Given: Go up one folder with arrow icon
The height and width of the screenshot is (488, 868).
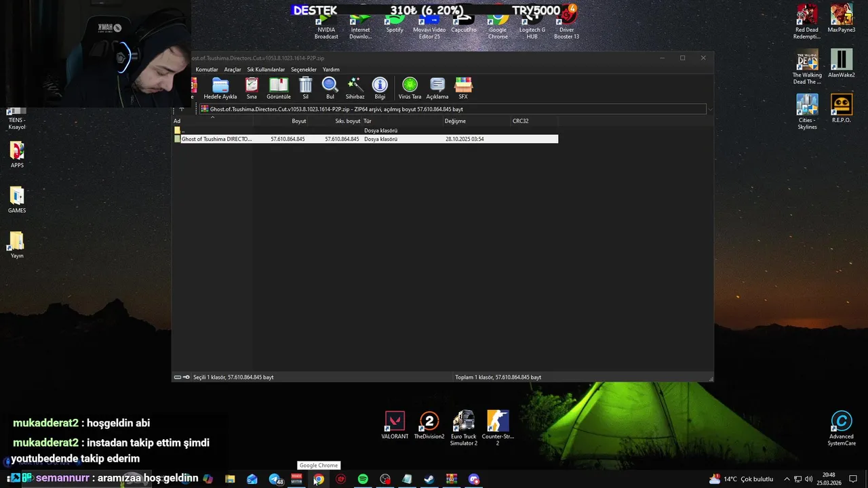Looking at the screenshot, I should [x=182, y=109].
